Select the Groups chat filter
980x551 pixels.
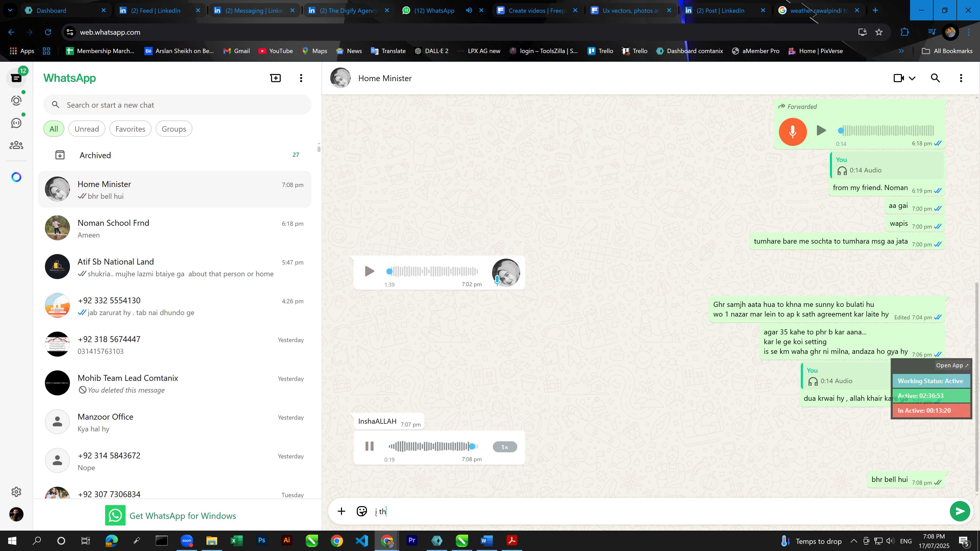(174, 129)
